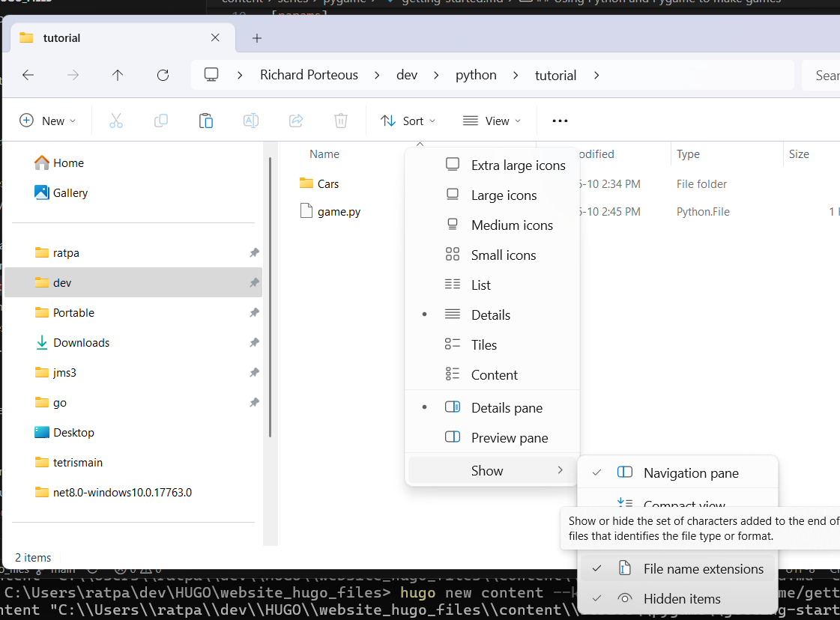Open the New item dropdown
Screen dimensions: 840x620
47,121
